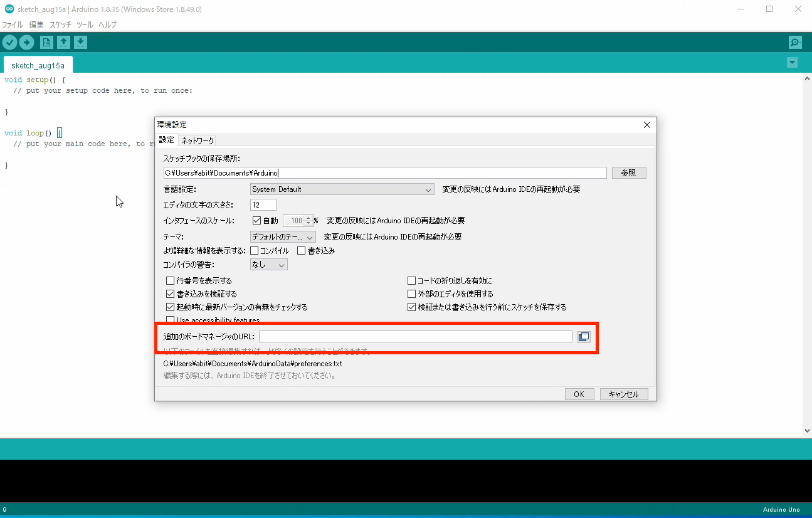Click the キャンセル button
The width and height of the screenshot is (812, 518).
(x=624, y=394)
